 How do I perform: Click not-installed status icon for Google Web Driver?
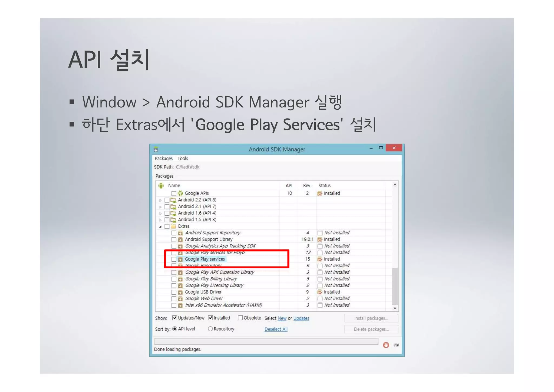pos(320,299)
